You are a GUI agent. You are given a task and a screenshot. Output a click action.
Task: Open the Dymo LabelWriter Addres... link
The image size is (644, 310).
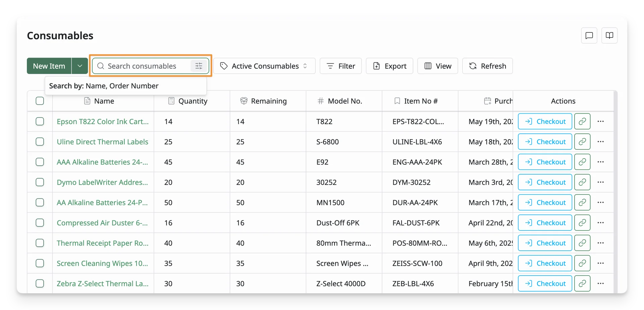[102, 182]
